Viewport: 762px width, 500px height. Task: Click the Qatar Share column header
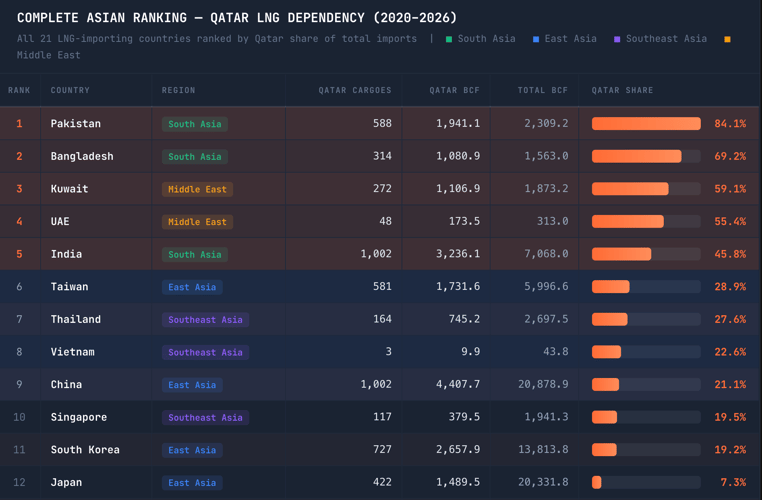pos(622,90)
